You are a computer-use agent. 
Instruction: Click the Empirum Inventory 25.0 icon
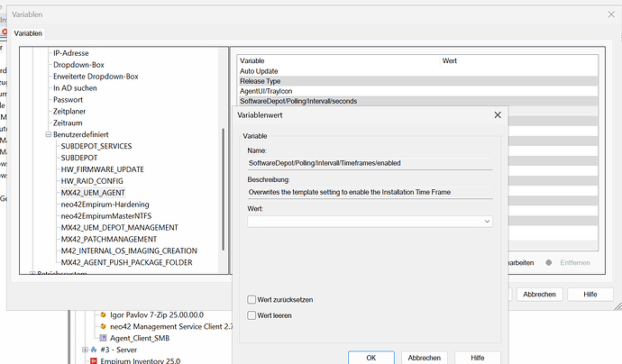pos(92,360)
